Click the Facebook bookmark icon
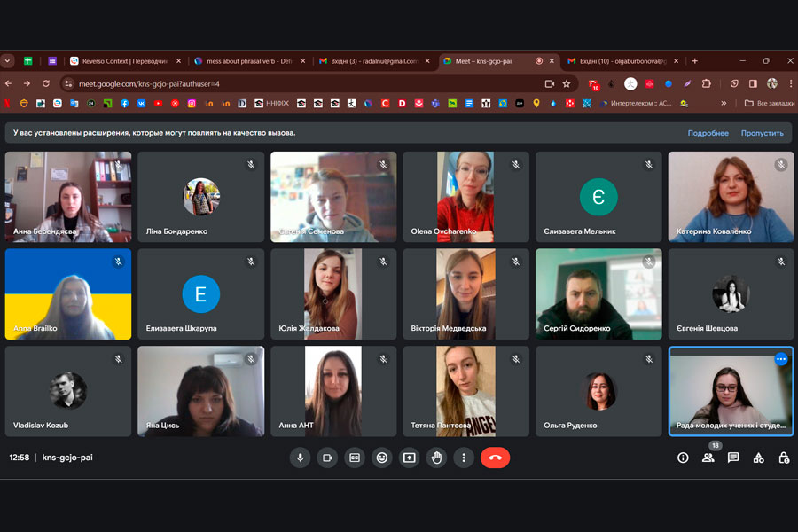Viewport: 798px width, 532px height. click(x=125, y=104)
